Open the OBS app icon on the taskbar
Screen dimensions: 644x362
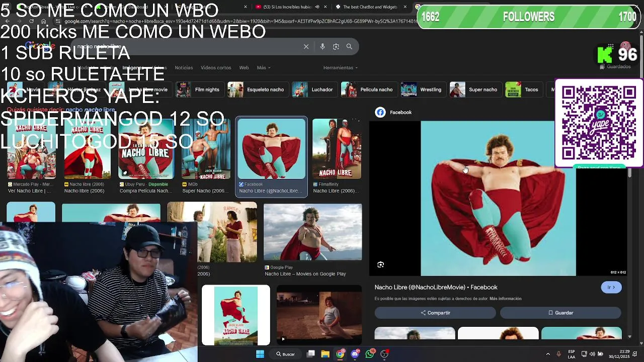pos(384,354)
